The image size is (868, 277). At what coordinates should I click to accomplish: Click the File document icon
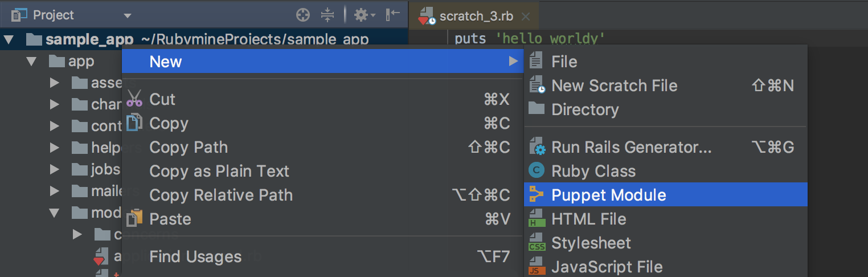[537, 61]
